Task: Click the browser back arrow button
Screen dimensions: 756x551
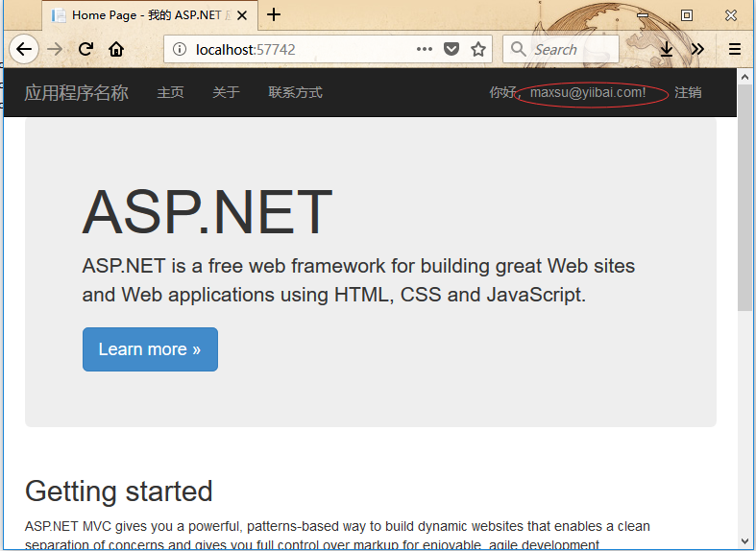Action: (23, 49)
